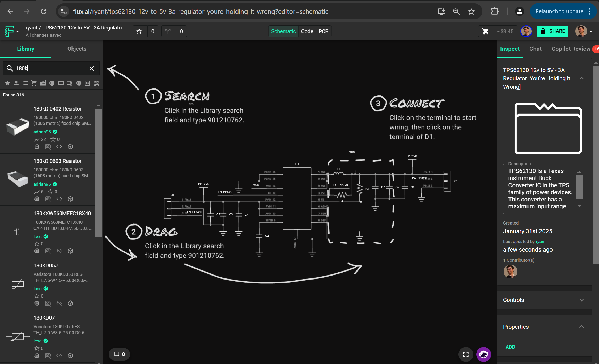Switch to the PCB editor tab
The height and width of the screenshot is (364, 599).
coord(323,31)
